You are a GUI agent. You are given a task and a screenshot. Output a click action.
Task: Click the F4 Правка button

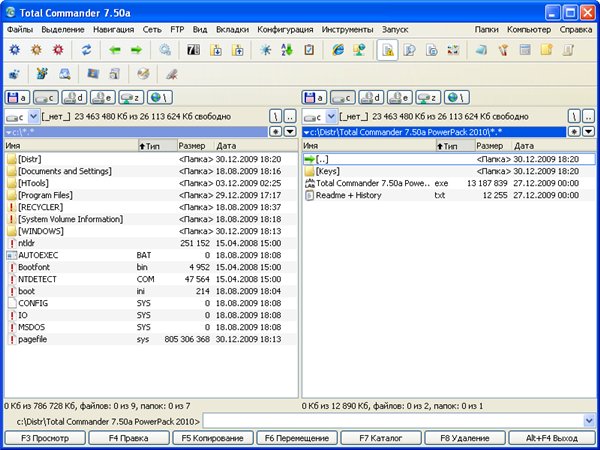coord(129,438)
